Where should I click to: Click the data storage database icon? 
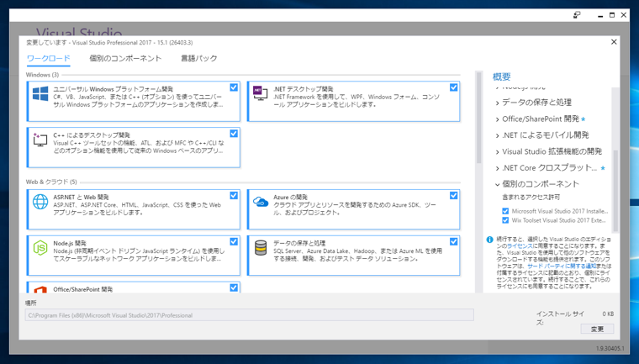tap(261, 248)
